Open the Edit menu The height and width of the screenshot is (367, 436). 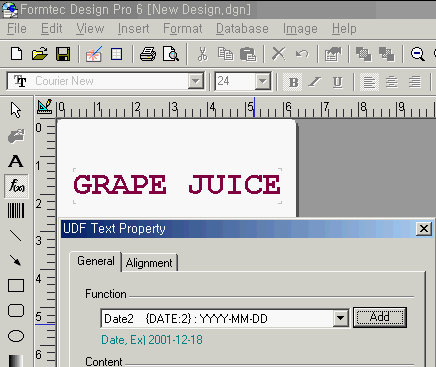point(52,29)
